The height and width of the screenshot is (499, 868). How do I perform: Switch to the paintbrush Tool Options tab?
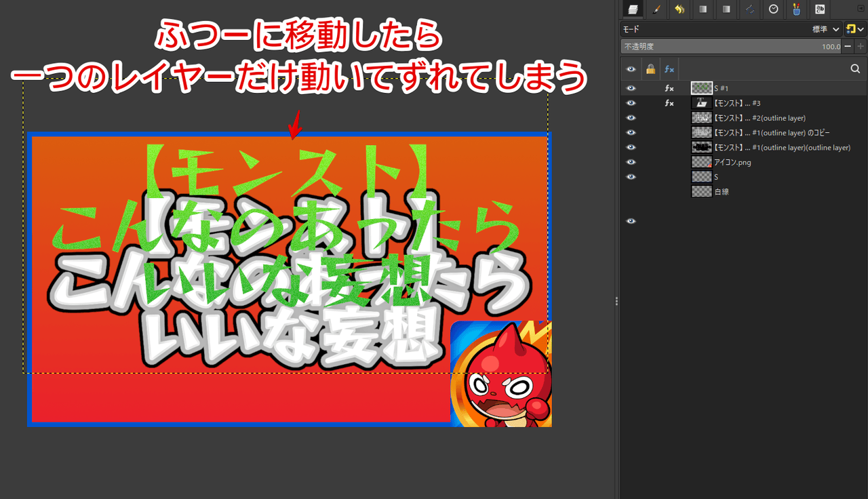pos(656,9)
